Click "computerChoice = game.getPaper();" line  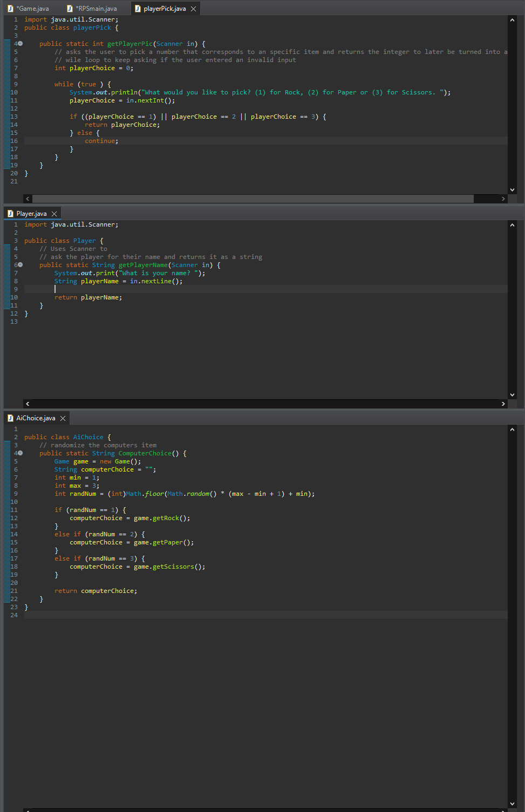click(x=132, y=542)
